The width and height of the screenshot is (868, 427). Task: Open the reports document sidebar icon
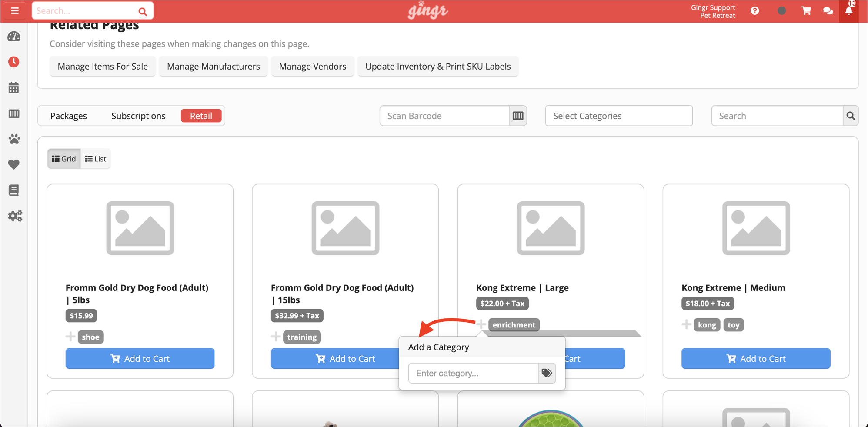tap(14, 190)
